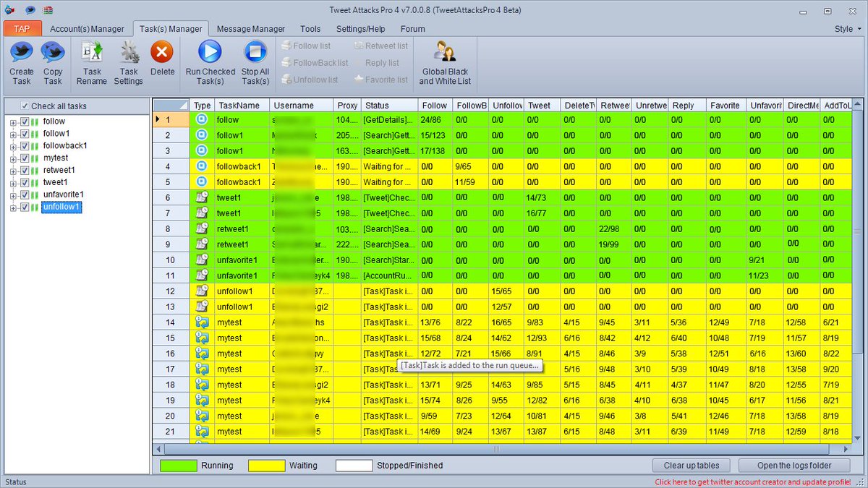Expand the tweet1 tree node

pos(13,183)
